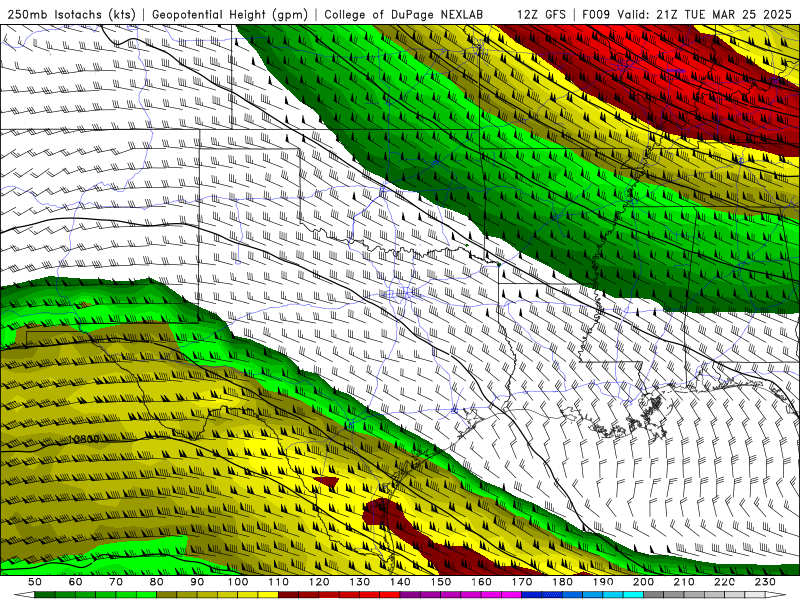Viewport: 800px width, 600px height.
Task: Click the "College of DuPage NEXLAB" text
Action: pos(404,15)
